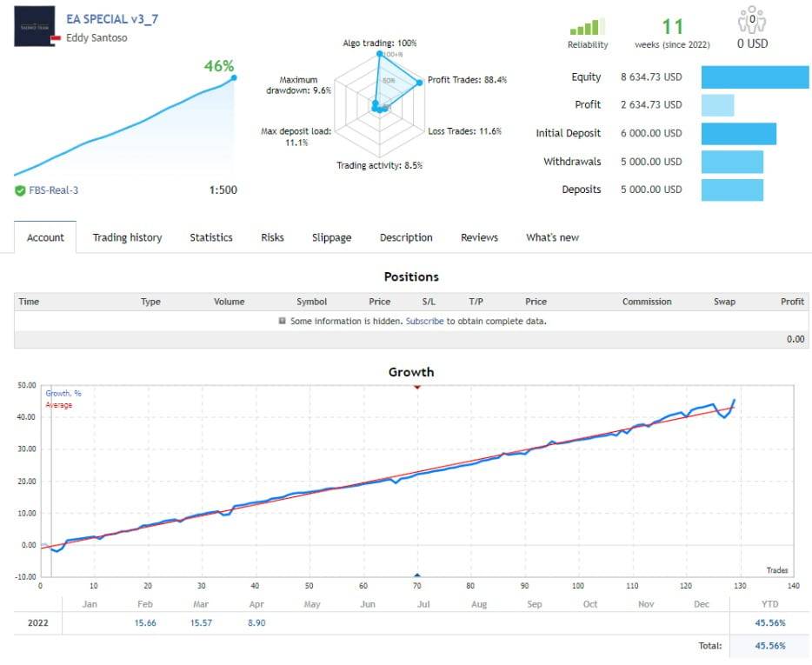Click the February 15.66 monthly growth value
812x665 pixels.
pos(143,623)
